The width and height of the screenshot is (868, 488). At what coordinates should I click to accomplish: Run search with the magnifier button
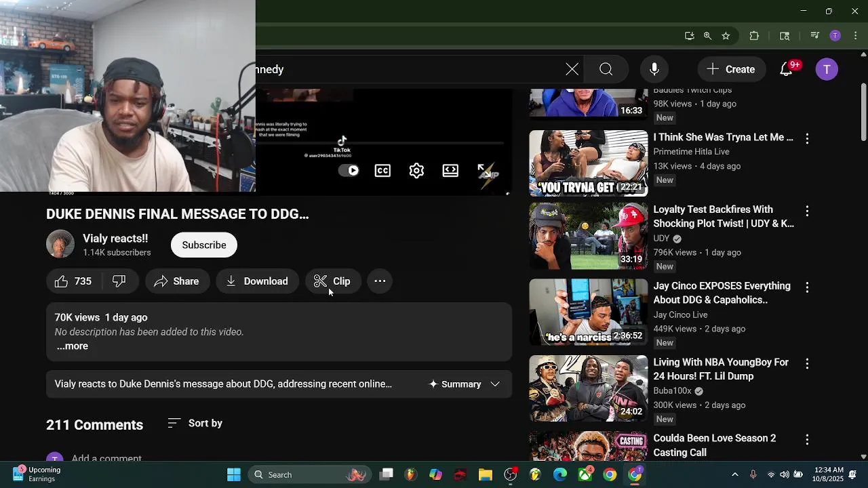pyautogui.click(x=606, y=69)
